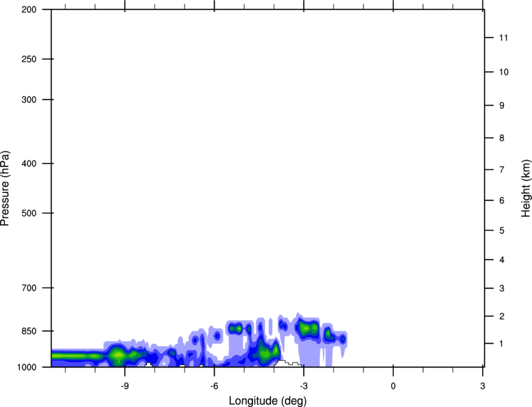The width and height of the screenshot is (532, 407).
Task: Select the 200 hPa tick label
Action: pyautogui.click(x=27, y=10)
